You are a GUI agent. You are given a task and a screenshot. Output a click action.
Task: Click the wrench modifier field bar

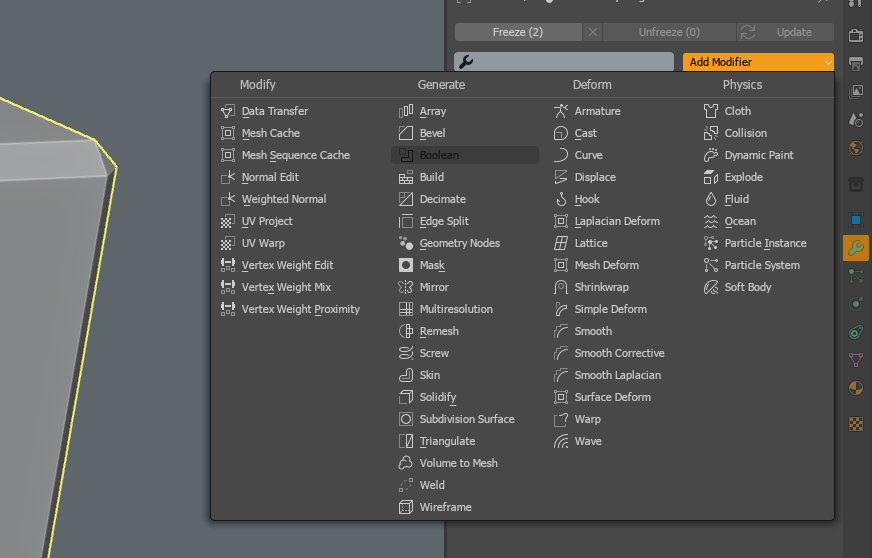click(564, 62)
